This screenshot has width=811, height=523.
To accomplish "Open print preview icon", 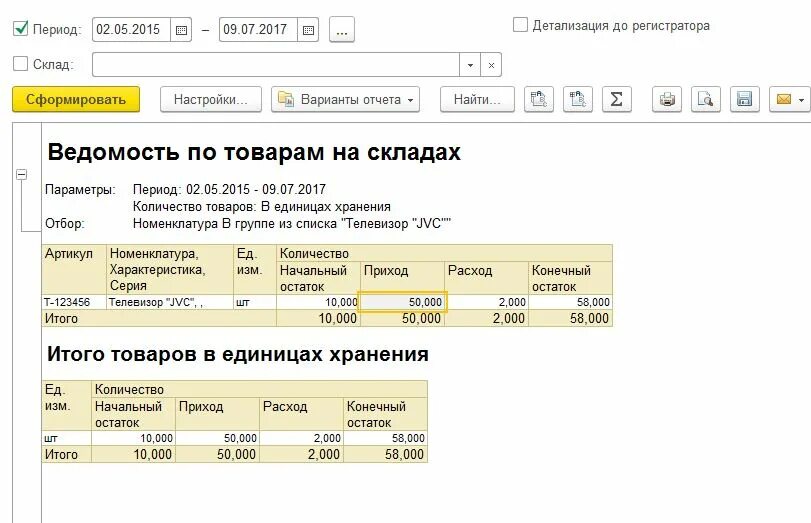I will point(705,99).
